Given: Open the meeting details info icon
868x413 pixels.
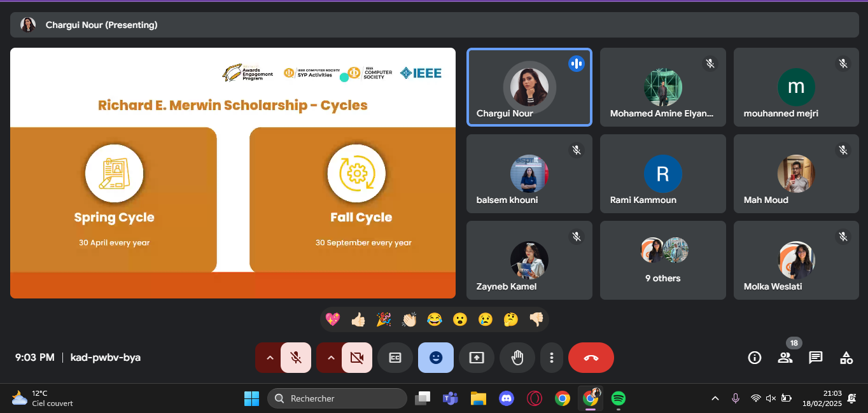Looking at the screenshot, I should click(x=755, y=358).
